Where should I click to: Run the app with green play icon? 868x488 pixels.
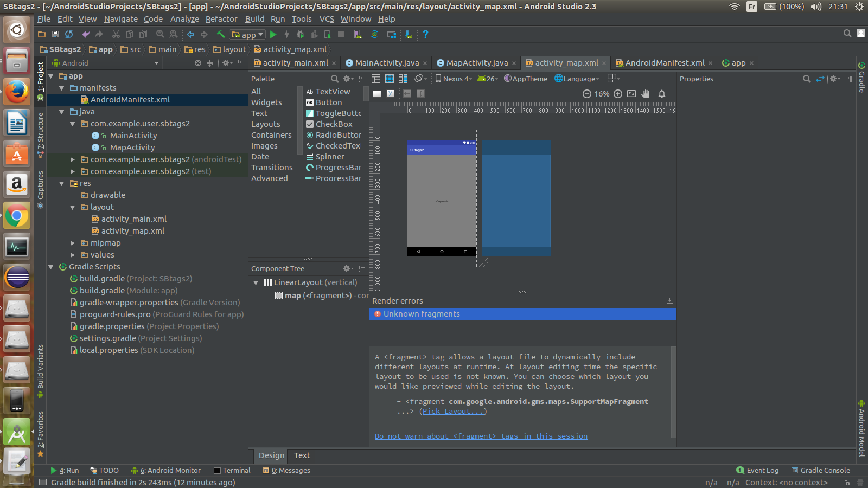pos(273,34)
